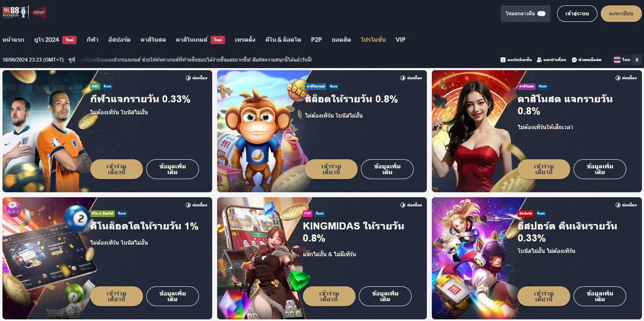The height and width of the screenshot is (321, 644).
Task: View more info for slot daily 0.8%
Action: [387, 169]
